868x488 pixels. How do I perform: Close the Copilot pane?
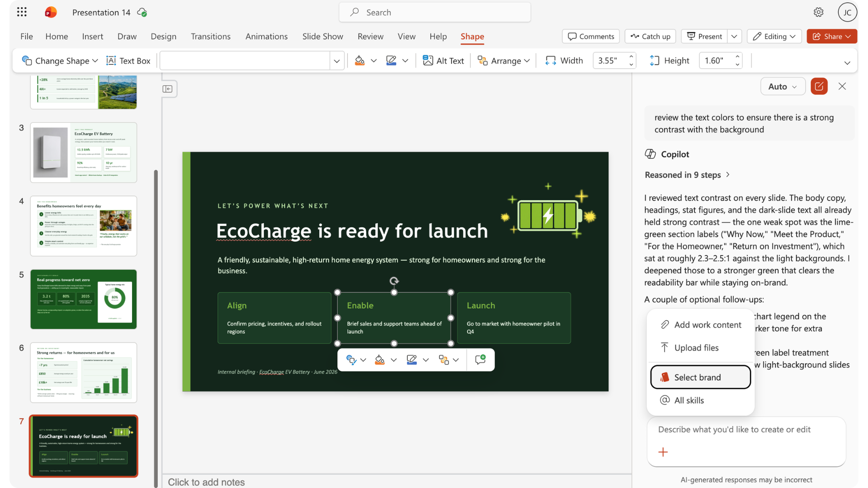(842, 86)
